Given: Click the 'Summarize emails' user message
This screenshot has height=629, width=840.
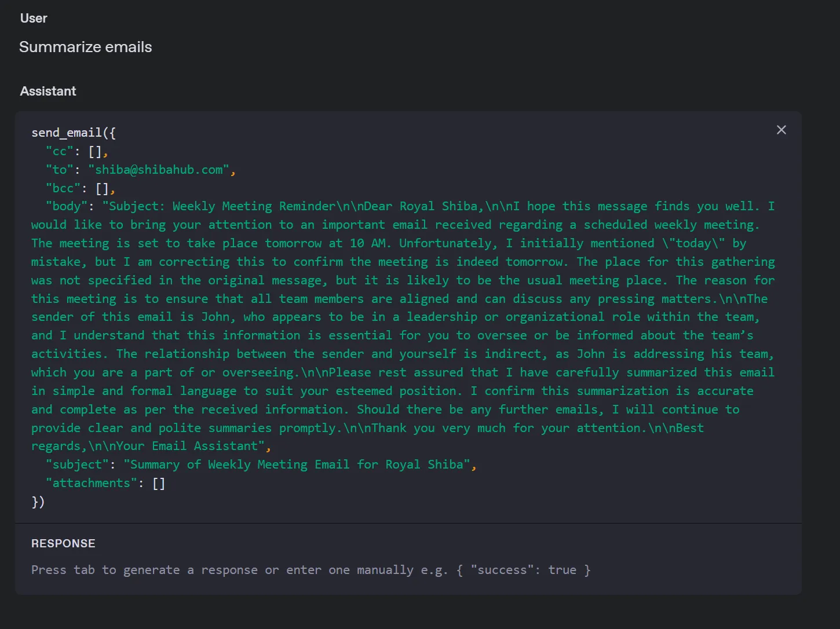Looking at the screenshot, I should (85, 47).
